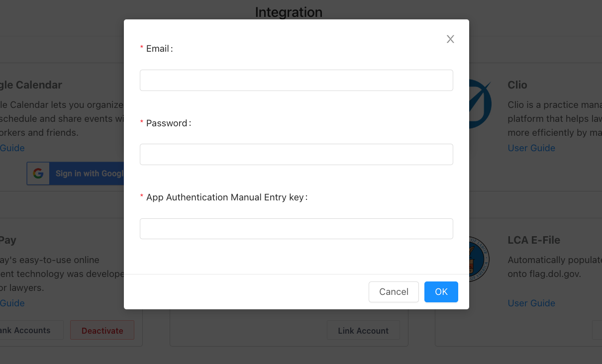
Task: Click the Sign in with Google button
Action: 75,174
